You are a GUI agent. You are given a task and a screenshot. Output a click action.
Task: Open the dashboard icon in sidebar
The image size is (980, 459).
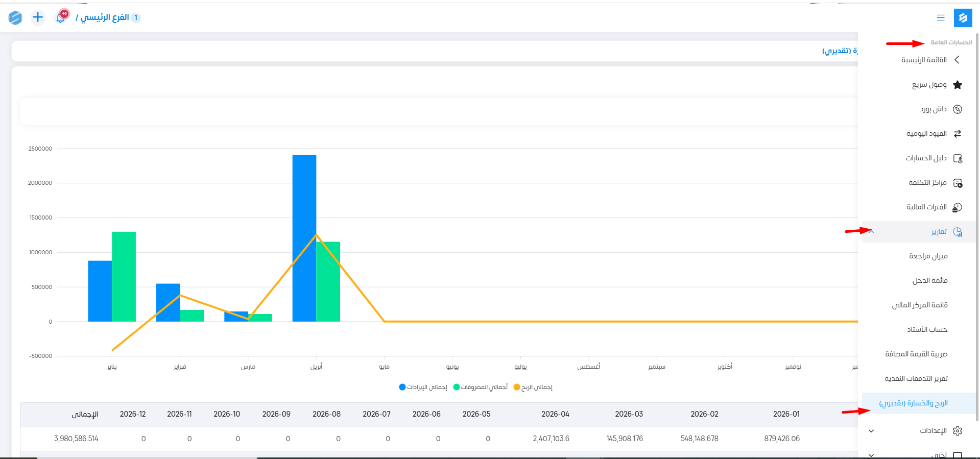[958, 109]
